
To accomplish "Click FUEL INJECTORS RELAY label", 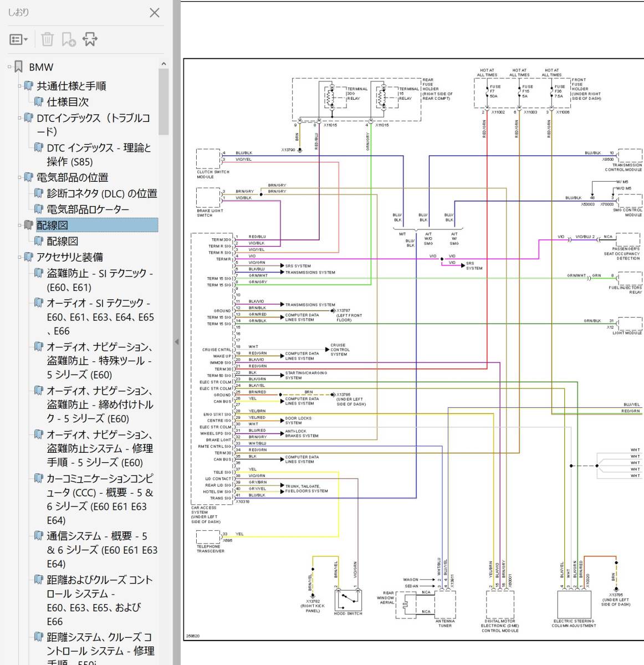I will (x=626, y=290).
